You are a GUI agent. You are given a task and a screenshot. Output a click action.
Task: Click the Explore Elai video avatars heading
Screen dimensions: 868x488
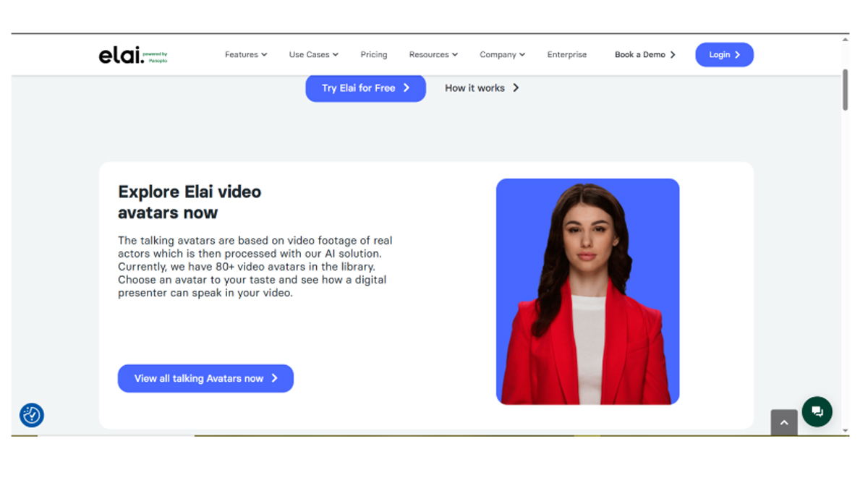(x=190, y=202)
